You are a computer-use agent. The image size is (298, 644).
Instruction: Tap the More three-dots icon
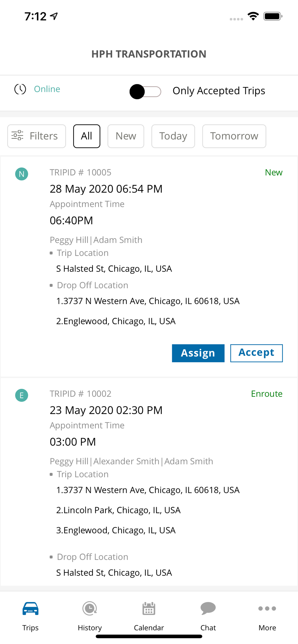[267, 608]
